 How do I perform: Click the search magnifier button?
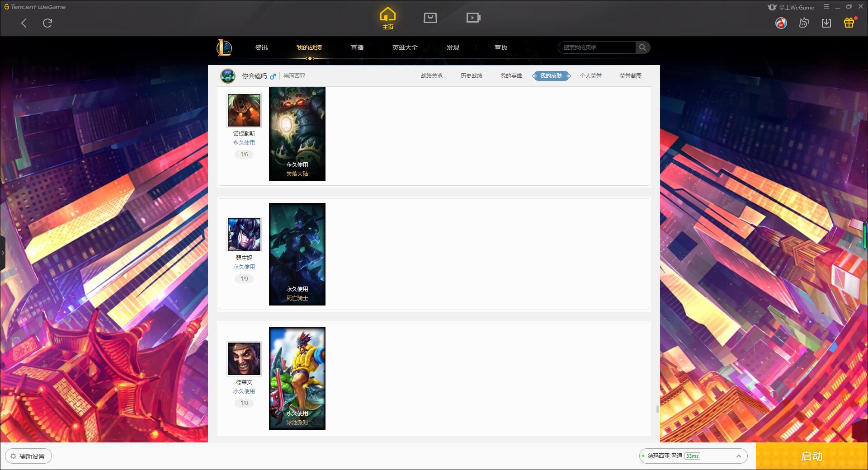click(642, 47)
